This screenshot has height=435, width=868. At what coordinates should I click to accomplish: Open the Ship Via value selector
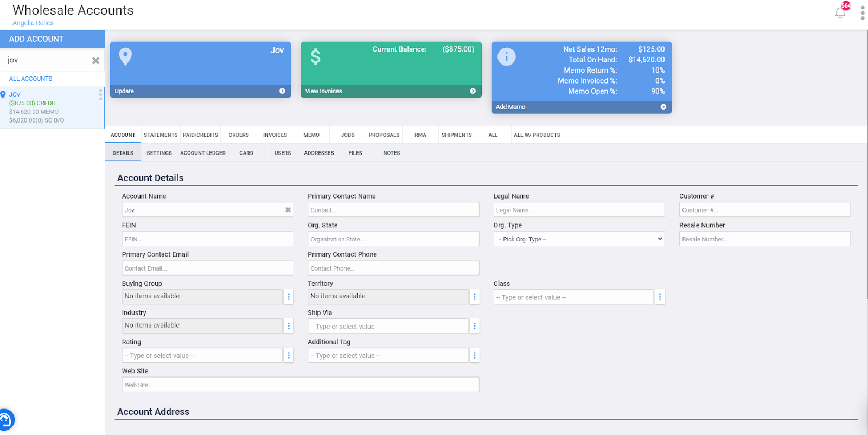[x=388, y=327]
